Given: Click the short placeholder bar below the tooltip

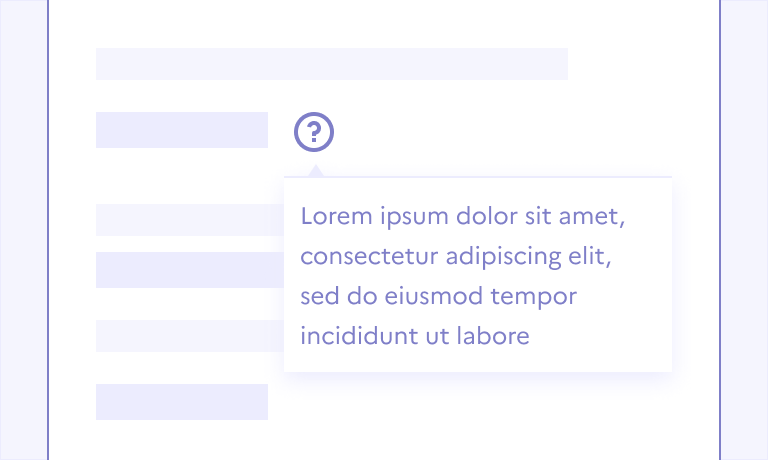Looking at the screenshot, I should click(x=181, y=401).
